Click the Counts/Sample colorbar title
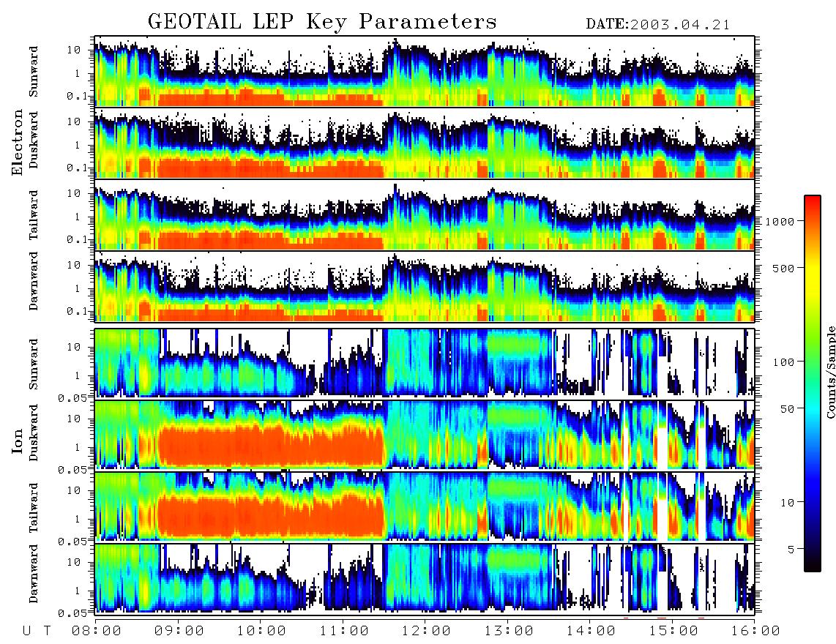This screenshot has width=836, height=644. click(x=830, y=372)
